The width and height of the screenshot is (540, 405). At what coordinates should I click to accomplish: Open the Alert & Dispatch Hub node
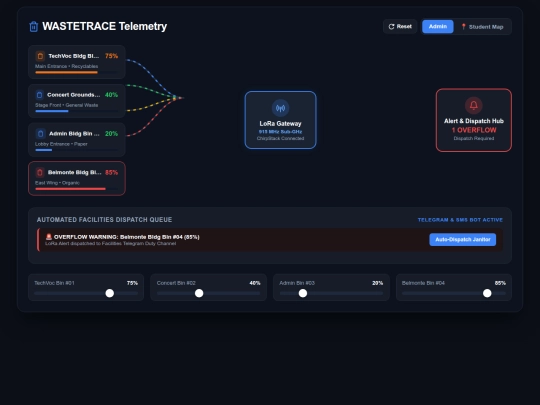point(474,120)
